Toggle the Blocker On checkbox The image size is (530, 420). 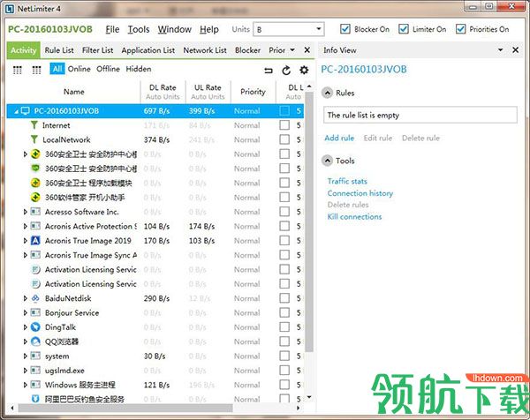pyautogui.click(x=345, y=29)
